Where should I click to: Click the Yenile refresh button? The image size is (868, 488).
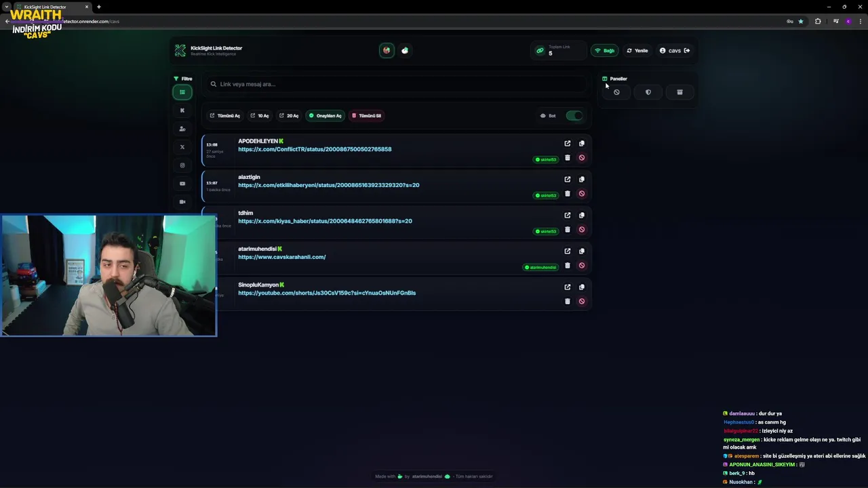point(637,51)
